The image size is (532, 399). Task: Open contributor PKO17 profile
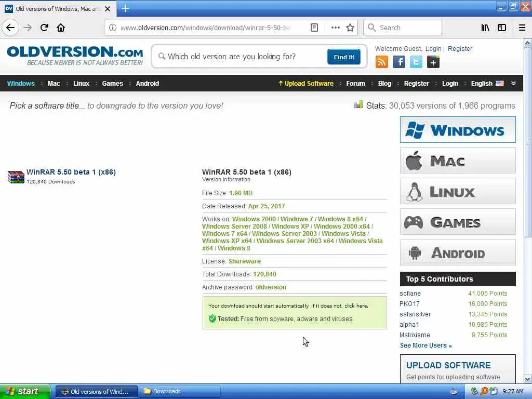tap(409, 303)
